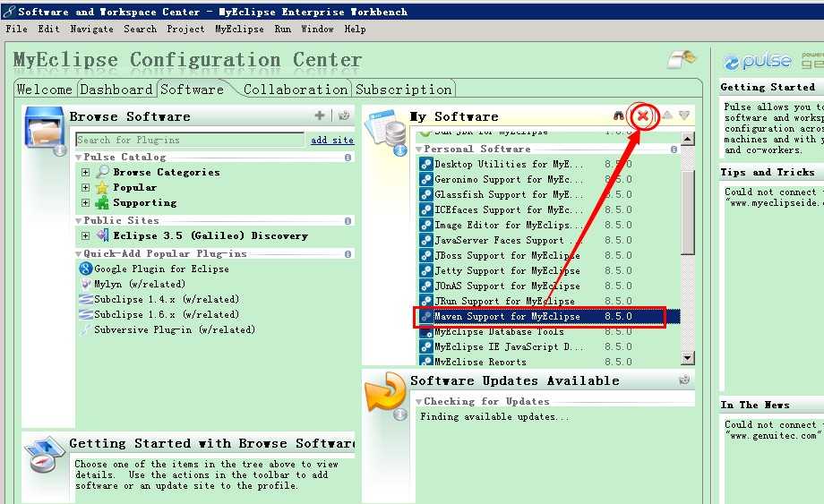Collapse the Quick-Add Popular Plug-ins section
Screen dimensions: 824x504
[x=78, y=254]
